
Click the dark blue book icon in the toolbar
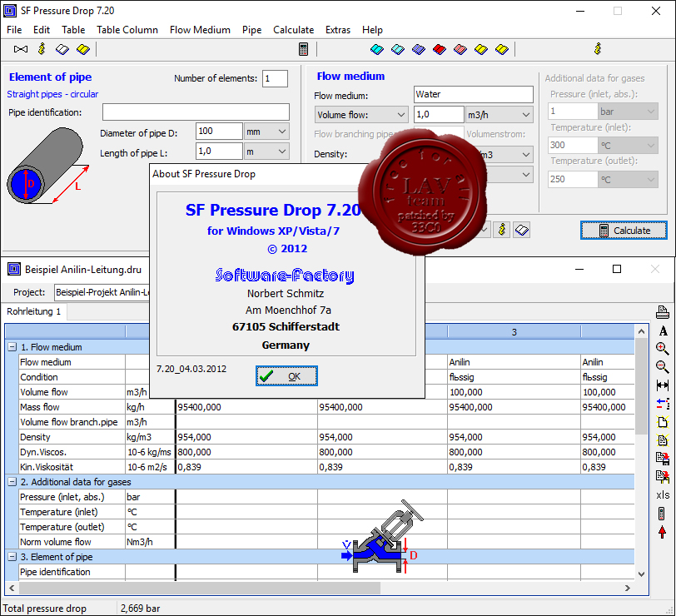[418, 49]
